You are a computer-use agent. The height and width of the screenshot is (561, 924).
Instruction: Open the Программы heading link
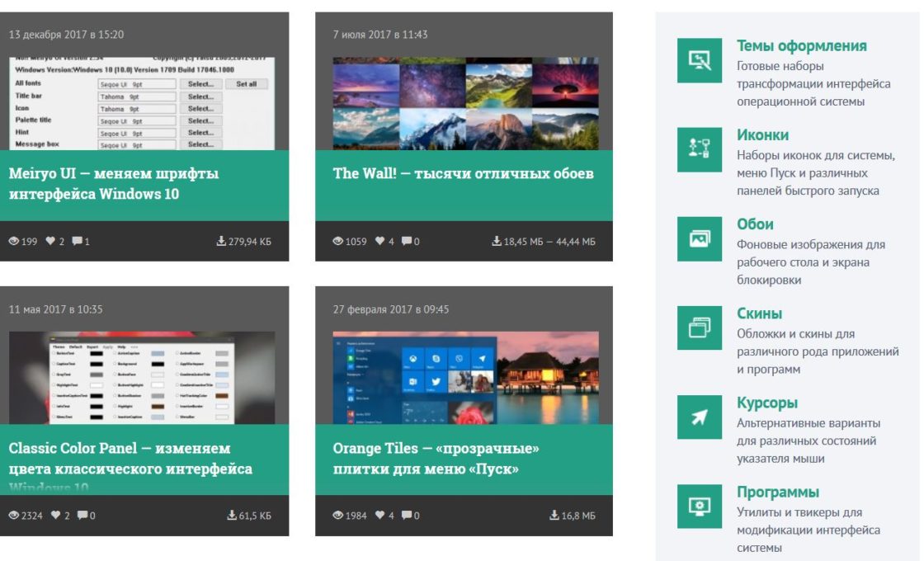(x=778, y=492)
